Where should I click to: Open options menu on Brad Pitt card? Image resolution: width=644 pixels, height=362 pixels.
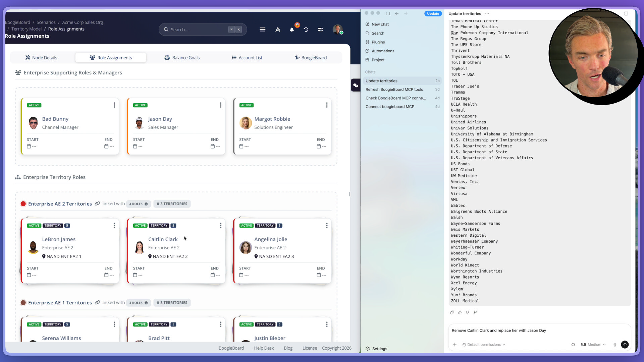tap(220, 324)
